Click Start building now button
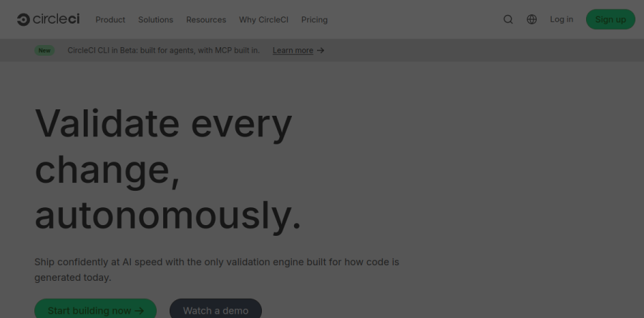This screenshot has height=318, width=644. coord(95,310)
